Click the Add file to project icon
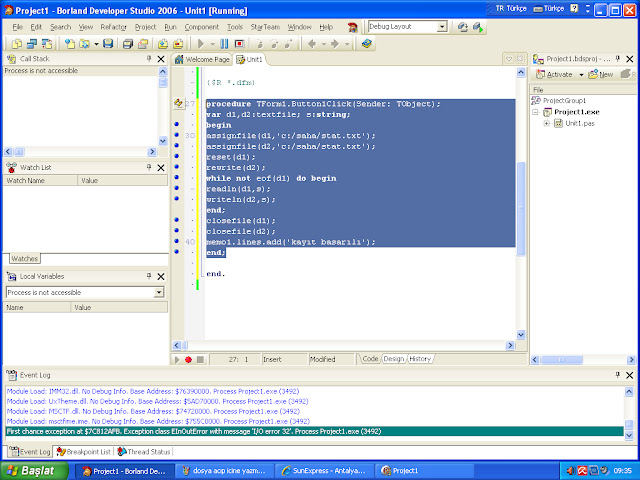640x480 pixels. (163, 44)
